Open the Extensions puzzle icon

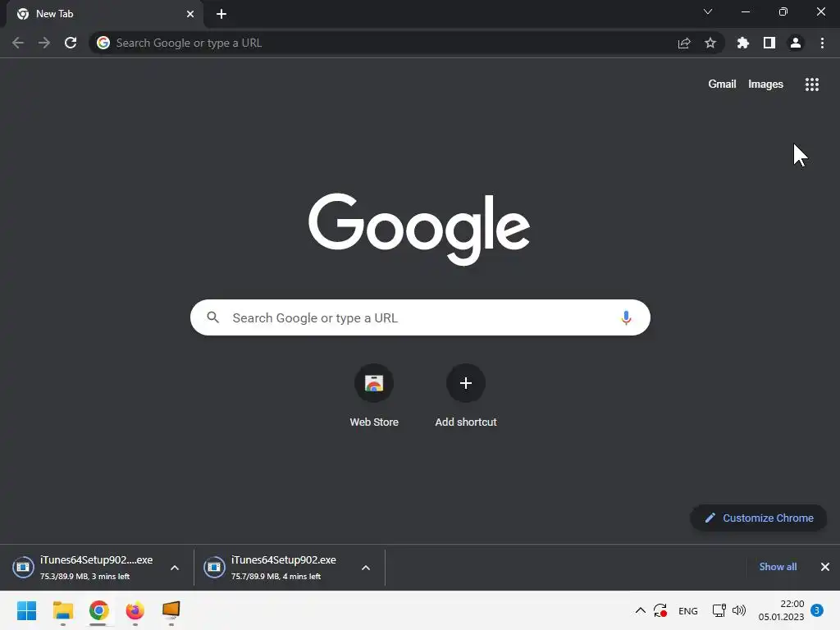pyautogui.click(x=743, y=43)
